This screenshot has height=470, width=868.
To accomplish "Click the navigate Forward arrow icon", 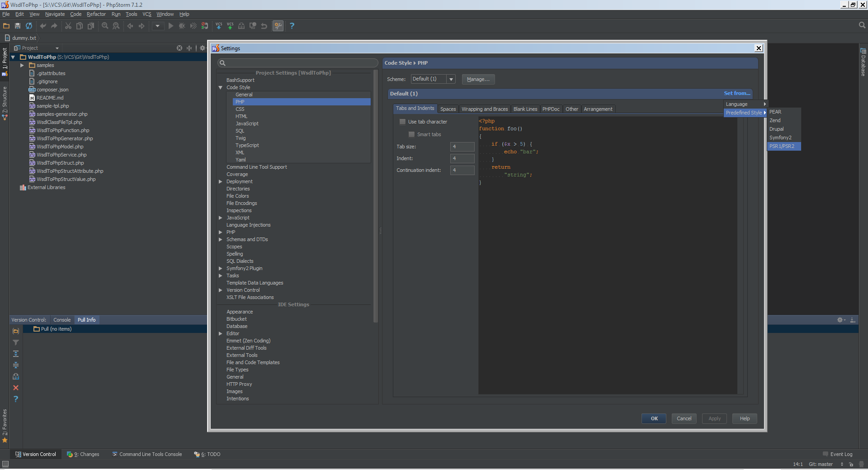I will tap(142, 26).
